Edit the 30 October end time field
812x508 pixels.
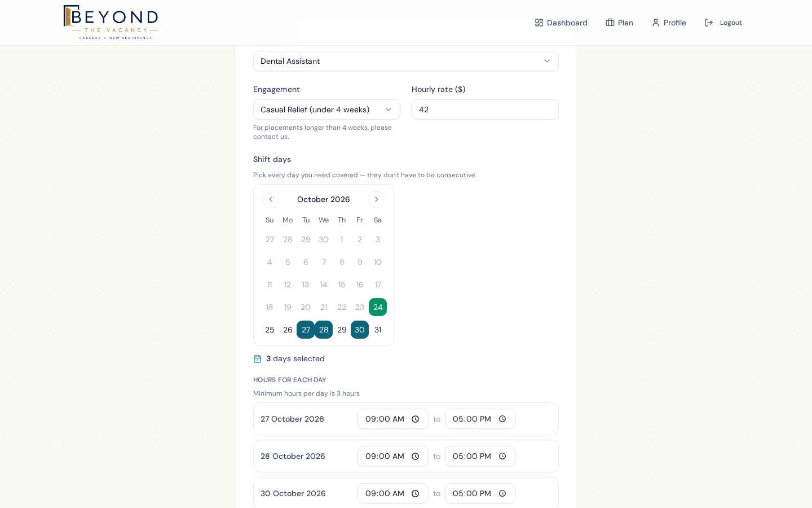(480, 493)
